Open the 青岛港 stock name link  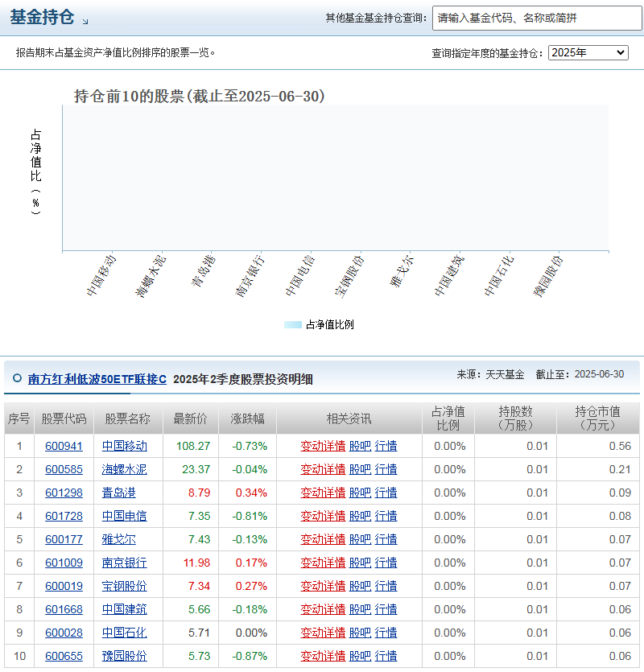(119, 493)
